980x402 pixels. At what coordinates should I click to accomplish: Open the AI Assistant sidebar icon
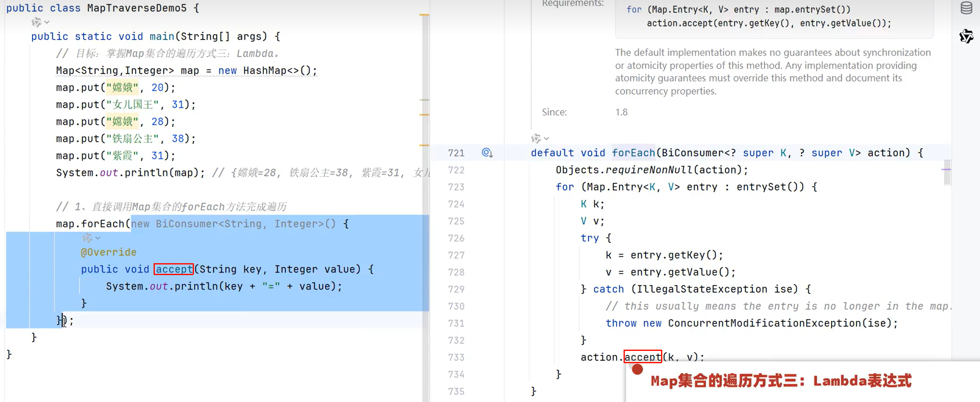click(x=966, y=36)
